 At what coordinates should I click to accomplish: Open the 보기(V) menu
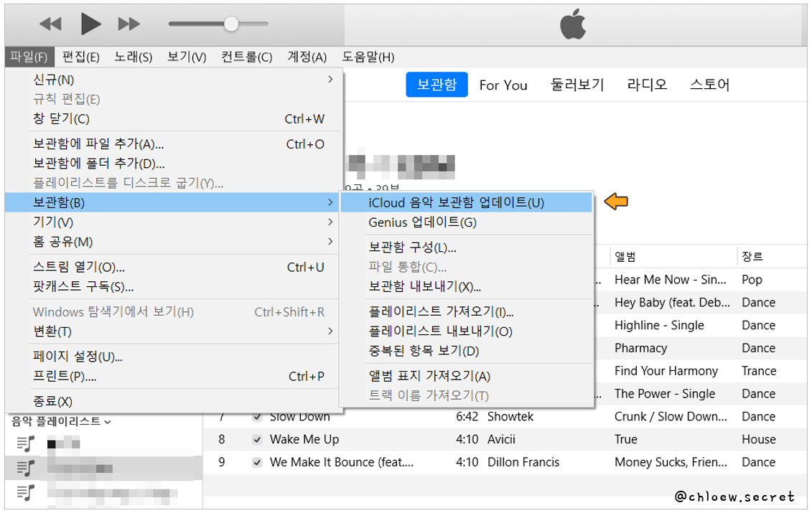187,57
